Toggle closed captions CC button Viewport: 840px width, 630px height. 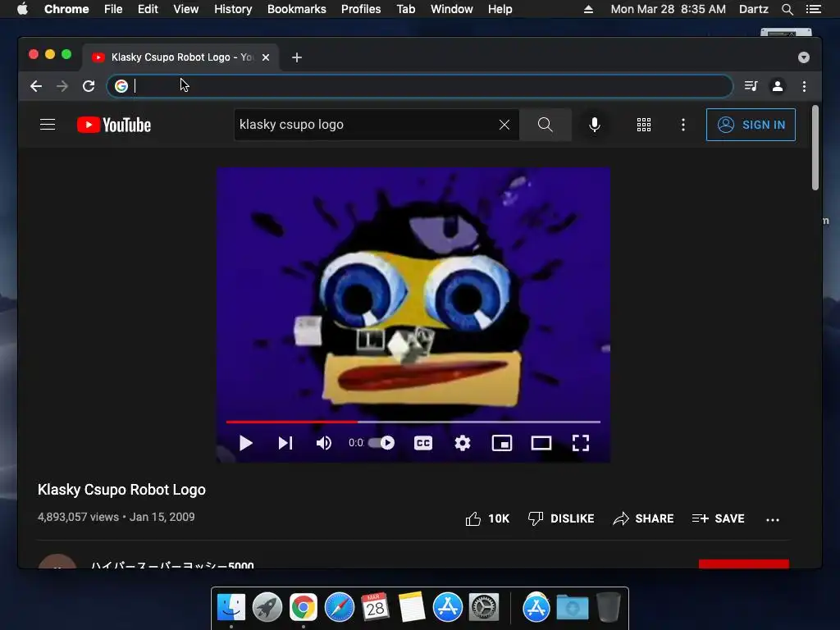[423, 443]
